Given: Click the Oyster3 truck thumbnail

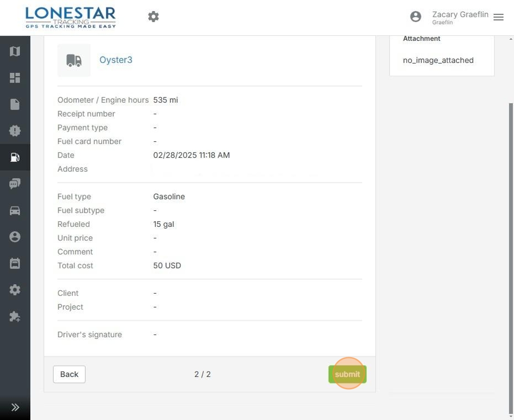Looking at the screenshot, I should [x=74, y=60].
